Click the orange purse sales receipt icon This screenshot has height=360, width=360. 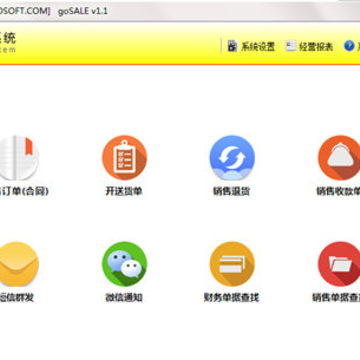click(x=339, y=158)
